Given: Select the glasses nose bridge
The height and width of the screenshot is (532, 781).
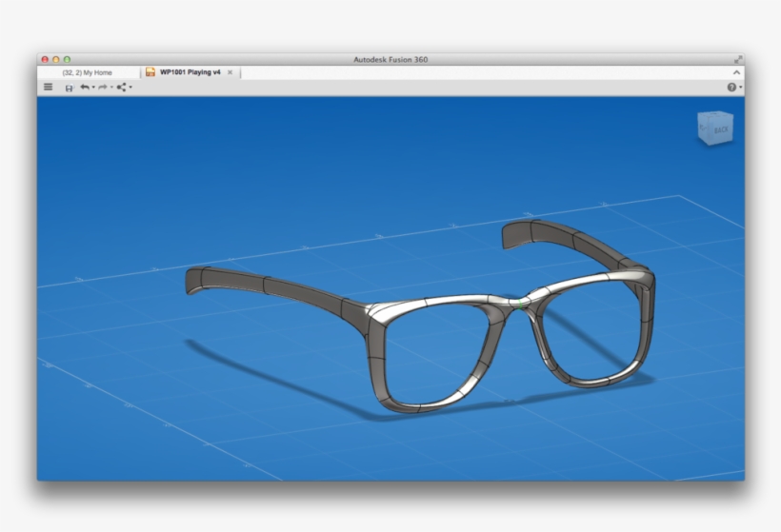Looking at the screenshot, I should coord(515,302).
